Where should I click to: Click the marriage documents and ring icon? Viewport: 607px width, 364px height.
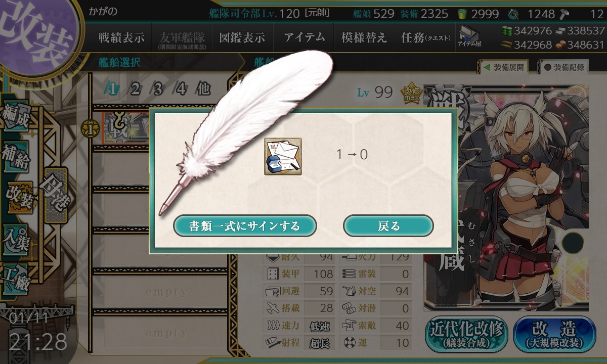coord(283,156)
